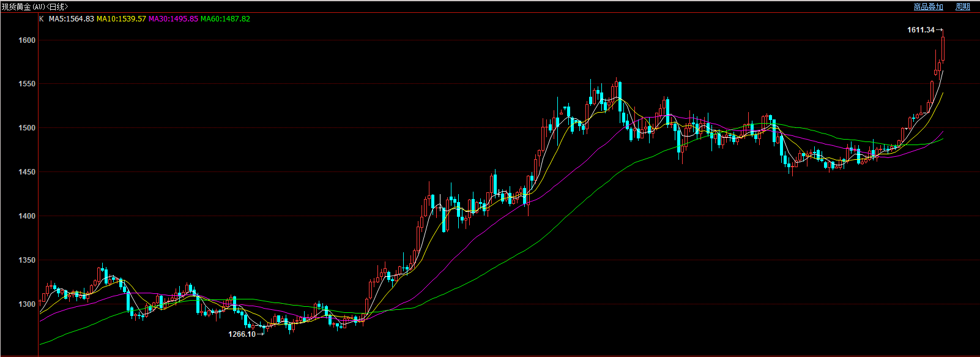The width and height of the screenshot is (980, 357).
Task: Click the 1550 price axis label
Action: coord(27,84)
